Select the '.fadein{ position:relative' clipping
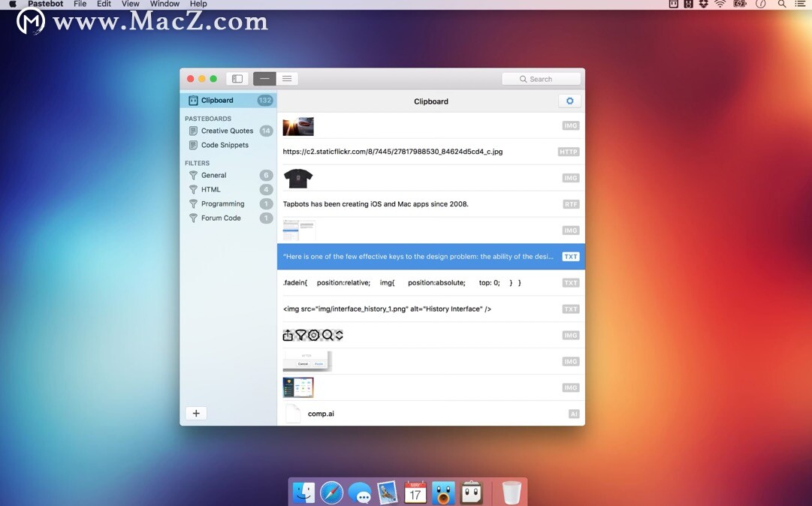Viewport: 812px width, 506px height. pos(431,282)
